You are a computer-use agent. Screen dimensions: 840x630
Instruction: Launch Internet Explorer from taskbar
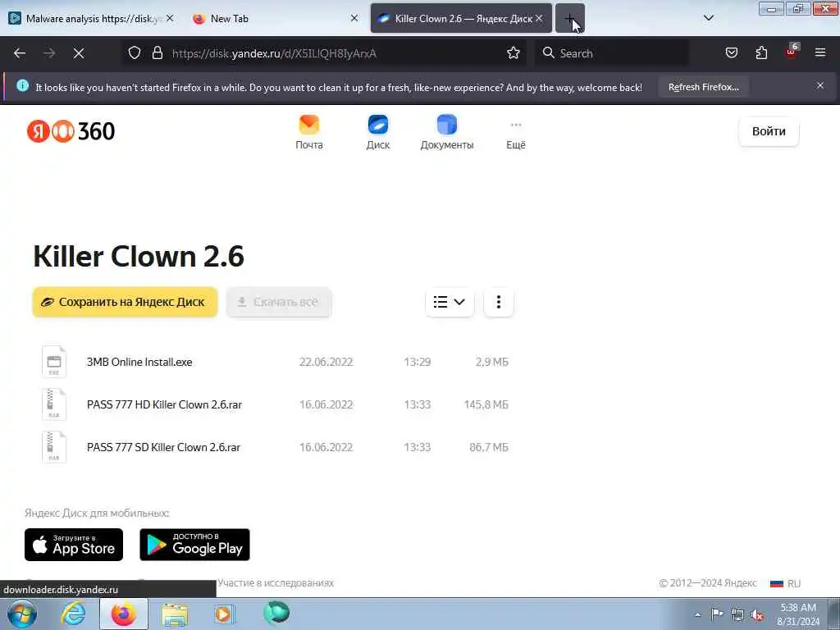pyautogui.click(x=73, y=614)
